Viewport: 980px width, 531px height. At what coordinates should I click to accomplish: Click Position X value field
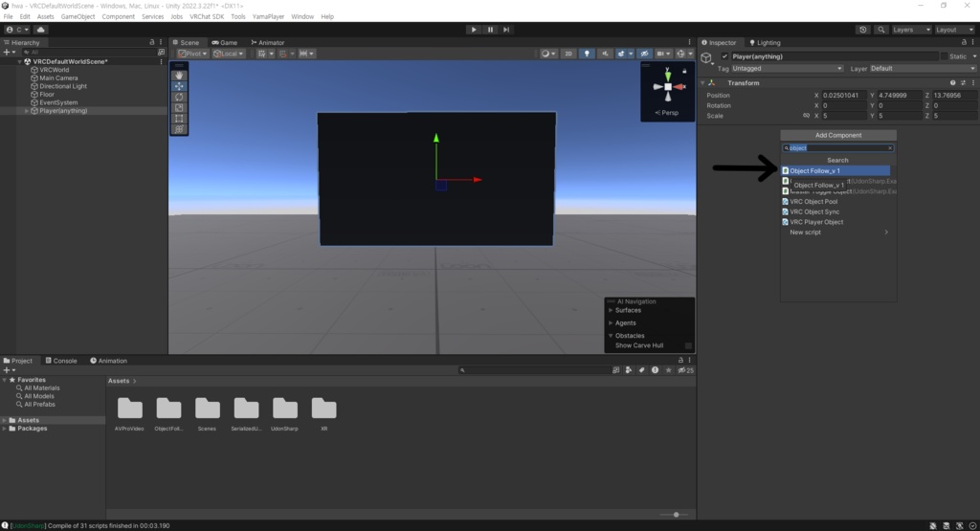pyautogui.click(x=844, y=96)
